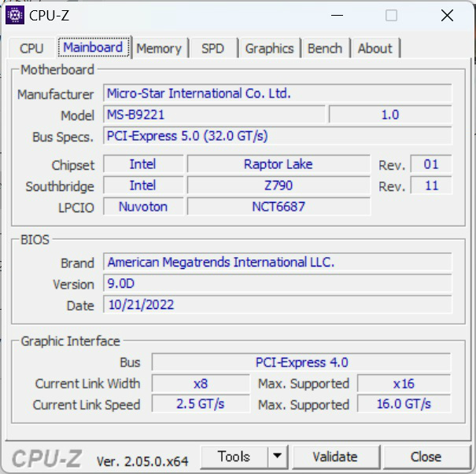Click the Manufacturer label
476x474 pixels.
56,94
